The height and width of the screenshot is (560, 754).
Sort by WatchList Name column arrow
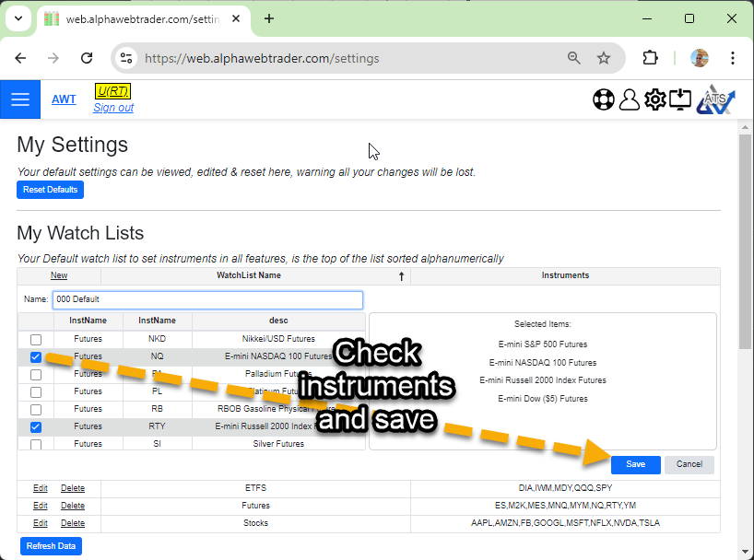click(x=401, y=275)
